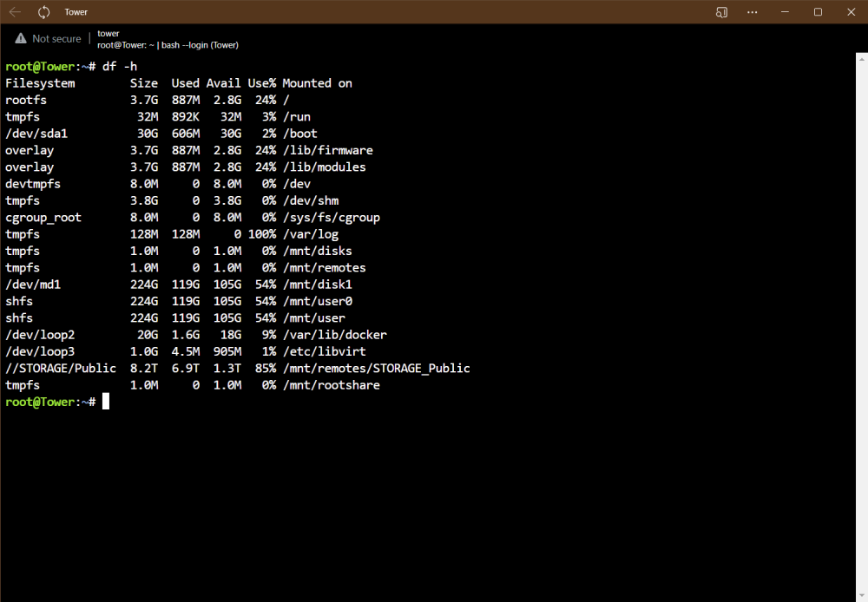This screenshot has height=602, width=868.
Task: Click the '/mnt/disks' mount point
Action: pyautogui.click(x=317, y=251)
